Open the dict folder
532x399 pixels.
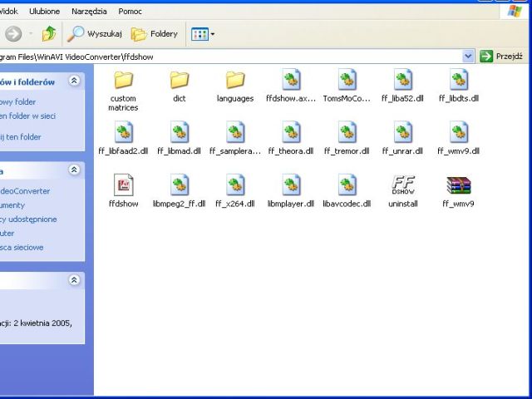180,80
